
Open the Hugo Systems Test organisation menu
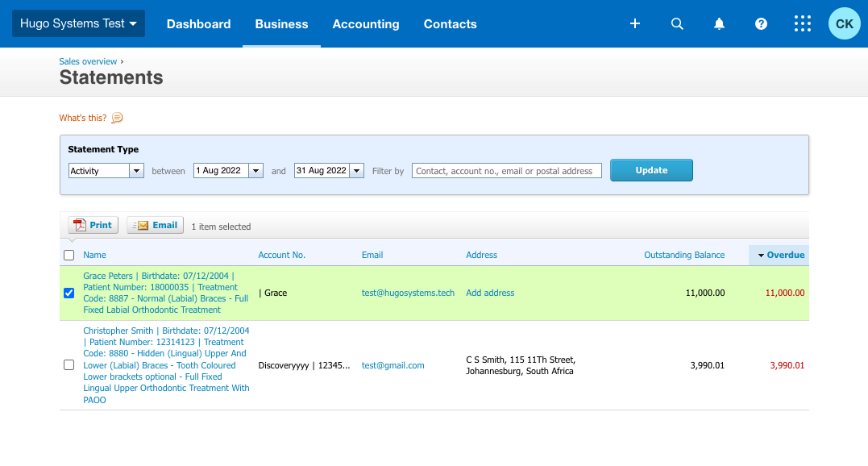pyautogui.click(x=78, y=24)
